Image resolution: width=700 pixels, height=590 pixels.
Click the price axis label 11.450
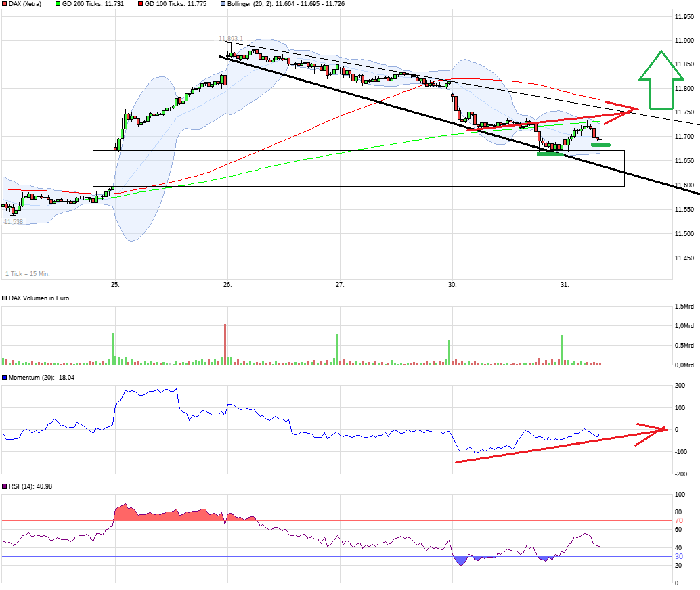[684, 258]
